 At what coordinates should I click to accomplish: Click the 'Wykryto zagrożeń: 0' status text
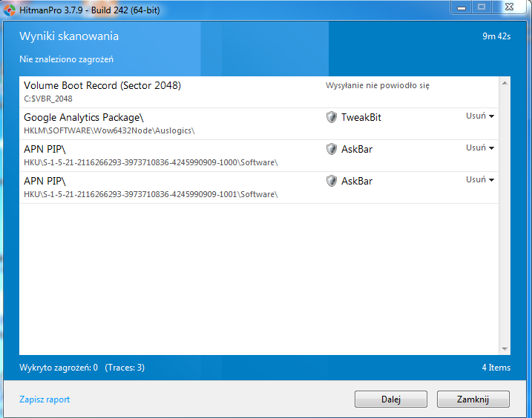tap(59, 368)
